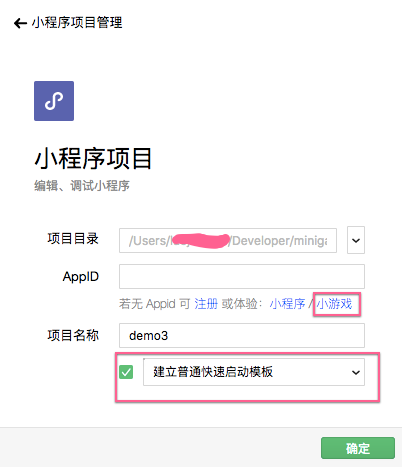Confirm with the green 确定 button
The image size is (402, 467).
coord(358,448)
